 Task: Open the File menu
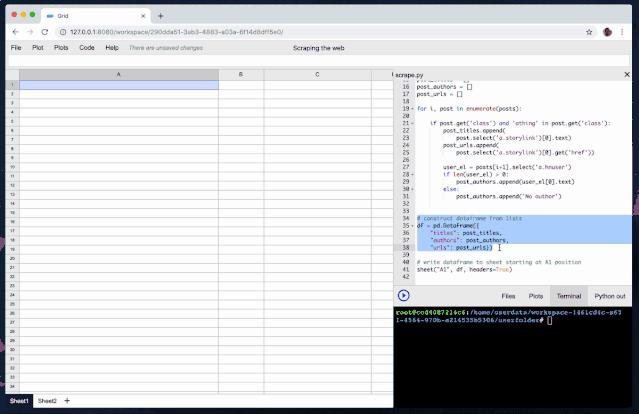(x=15, y=47)
